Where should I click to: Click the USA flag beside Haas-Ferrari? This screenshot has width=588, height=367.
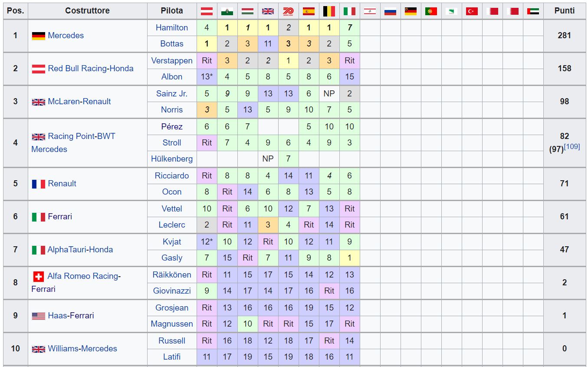pos(39,316)
